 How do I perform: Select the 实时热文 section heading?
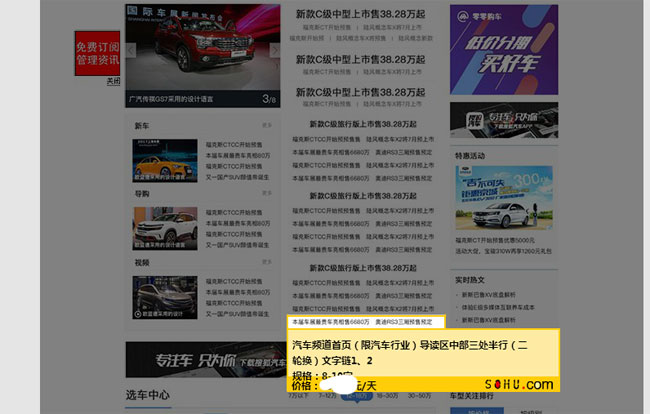(x=470, y=280)
